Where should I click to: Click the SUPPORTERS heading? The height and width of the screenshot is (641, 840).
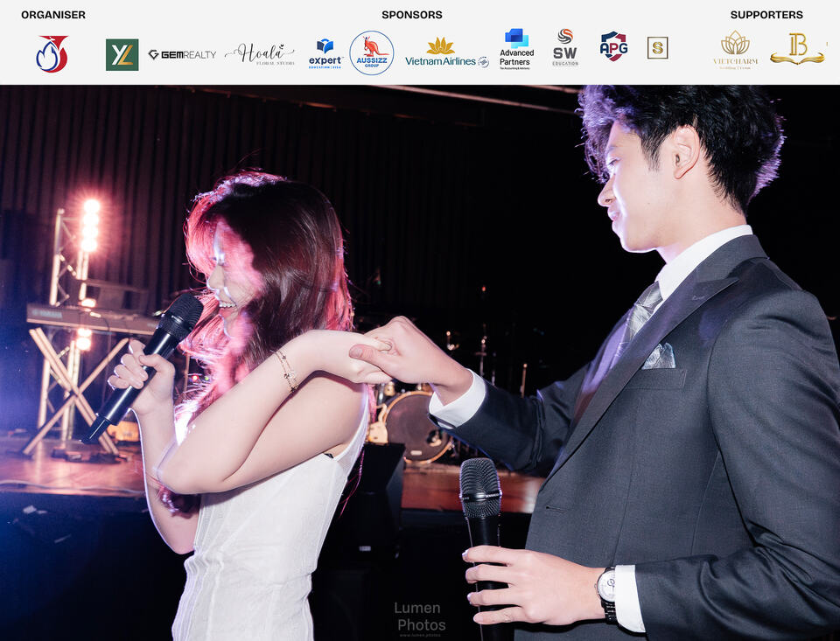[766, 15]
